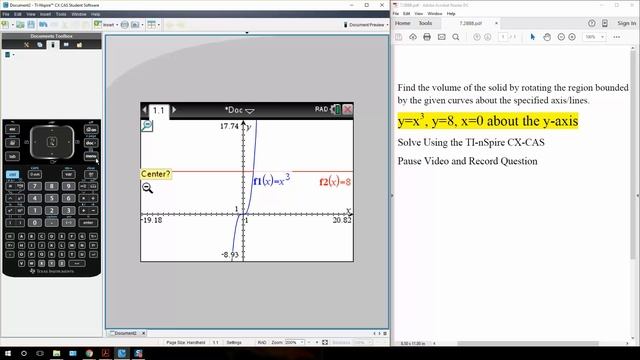
Task: Open the Document Preview dropdown
Action: pyautogui.click(x=366, y=25)
